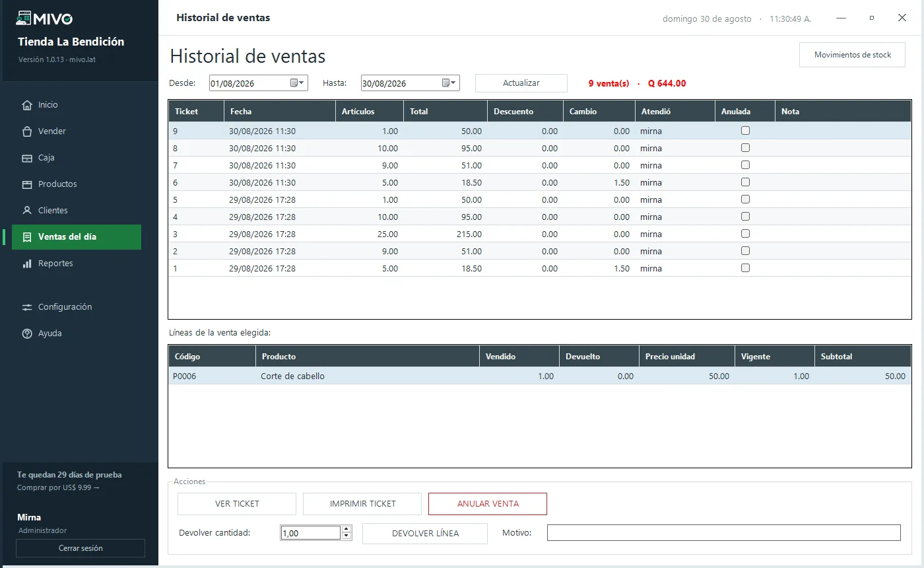Click the Ventas del día receipt icon
Image resolution: width=924 pixels, height=568 pixels.
[x=27, y=237]
